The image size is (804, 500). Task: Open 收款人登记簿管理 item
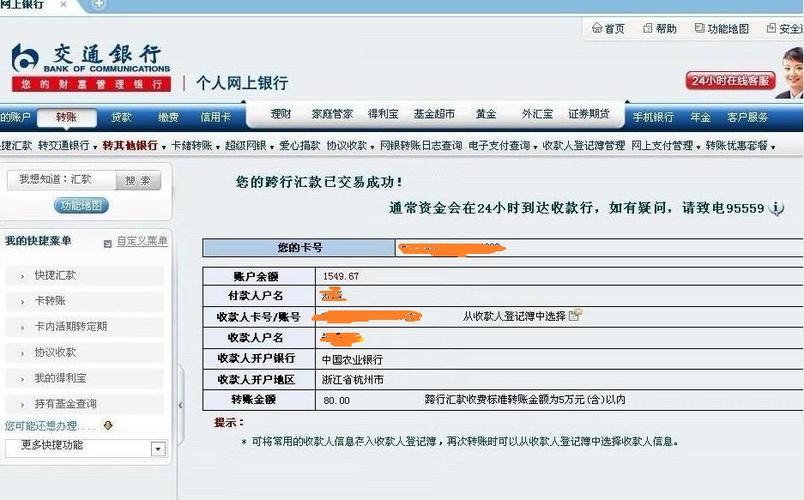(x=584, y=146)
